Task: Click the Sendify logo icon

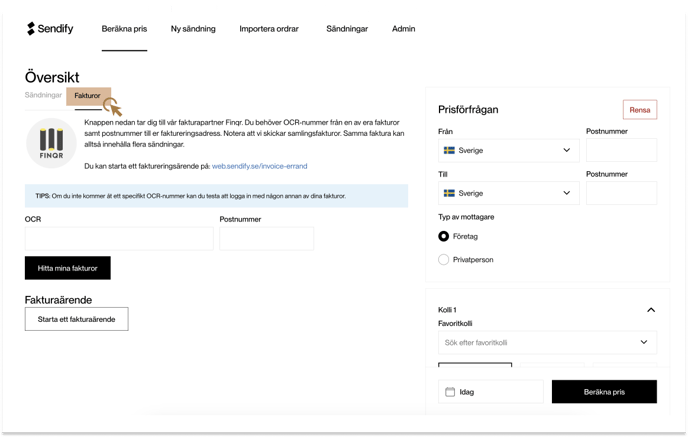Action: pyautogui.click(x=32, y=29)
